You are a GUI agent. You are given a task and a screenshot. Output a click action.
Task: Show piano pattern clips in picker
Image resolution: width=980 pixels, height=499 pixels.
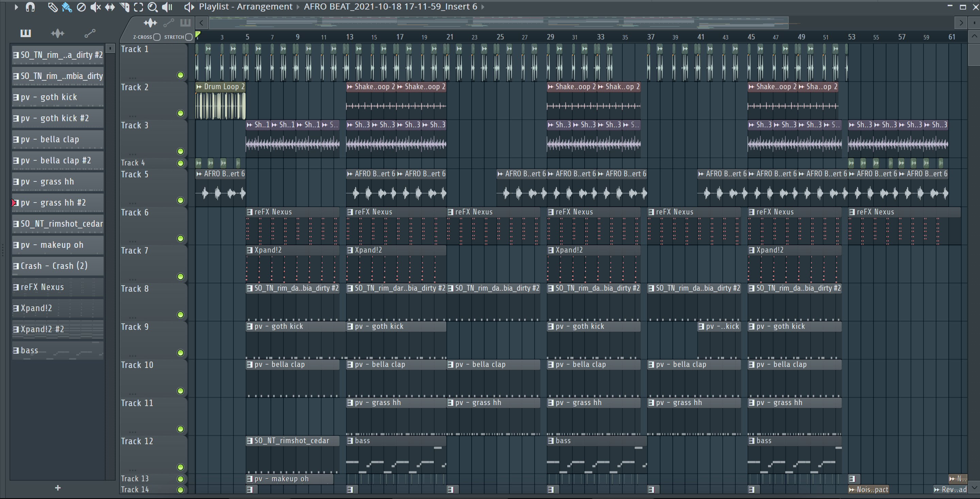(x=26, y=33)
